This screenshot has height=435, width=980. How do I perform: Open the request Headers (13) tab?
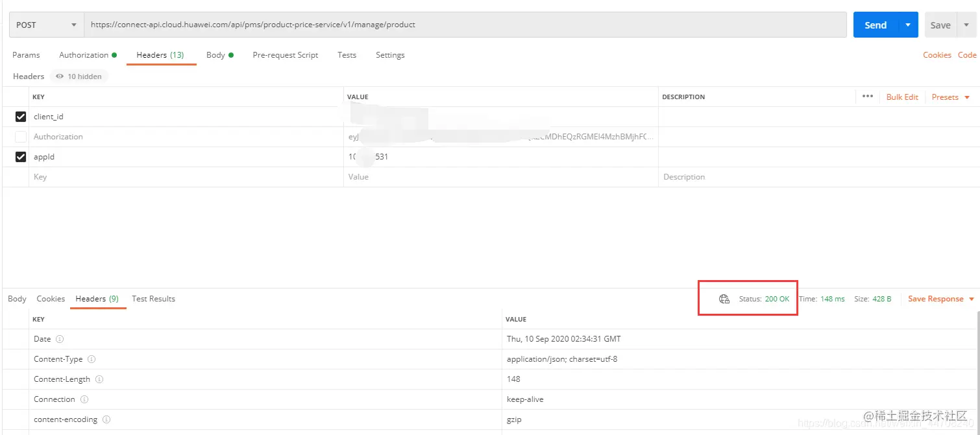(x=160, y=55)
